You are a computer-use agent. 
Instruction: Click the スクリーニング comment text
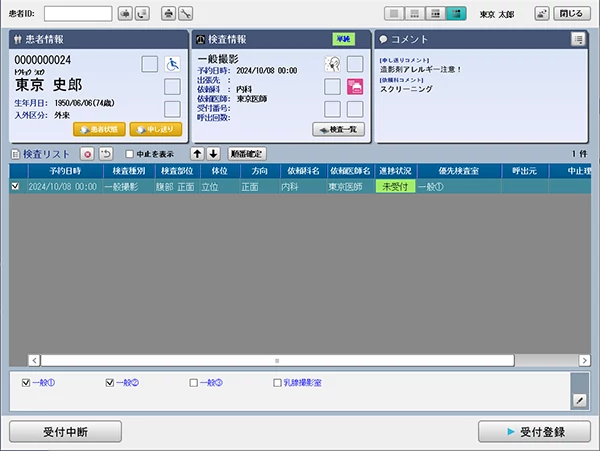(x=406, y=89)
